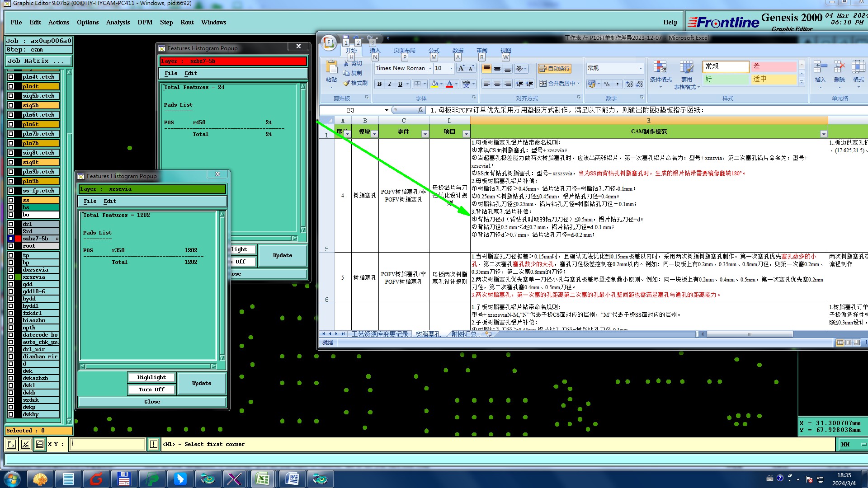
Task: Click the Excel icon in the taskbar
Action: click(263, 479)
